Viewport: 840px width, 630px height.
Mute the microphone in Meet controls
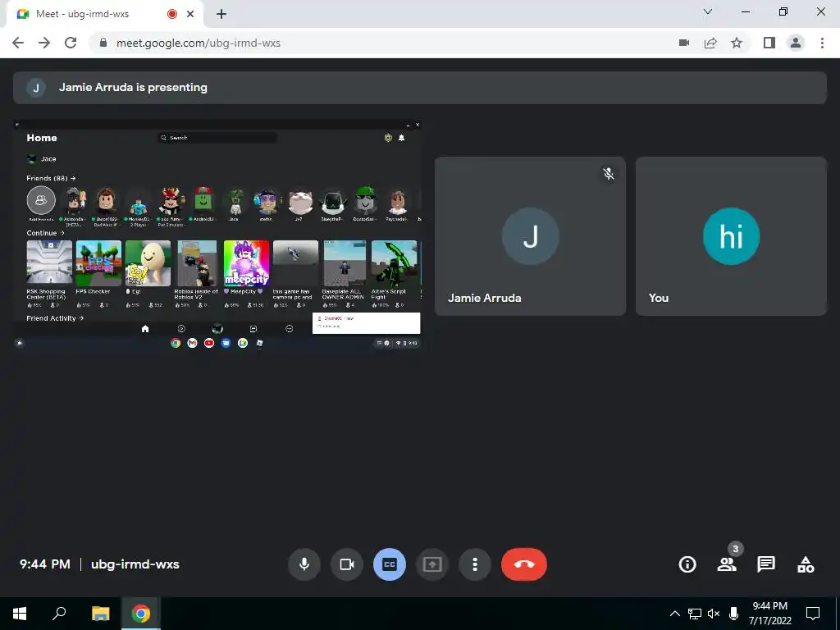point(304,564)
